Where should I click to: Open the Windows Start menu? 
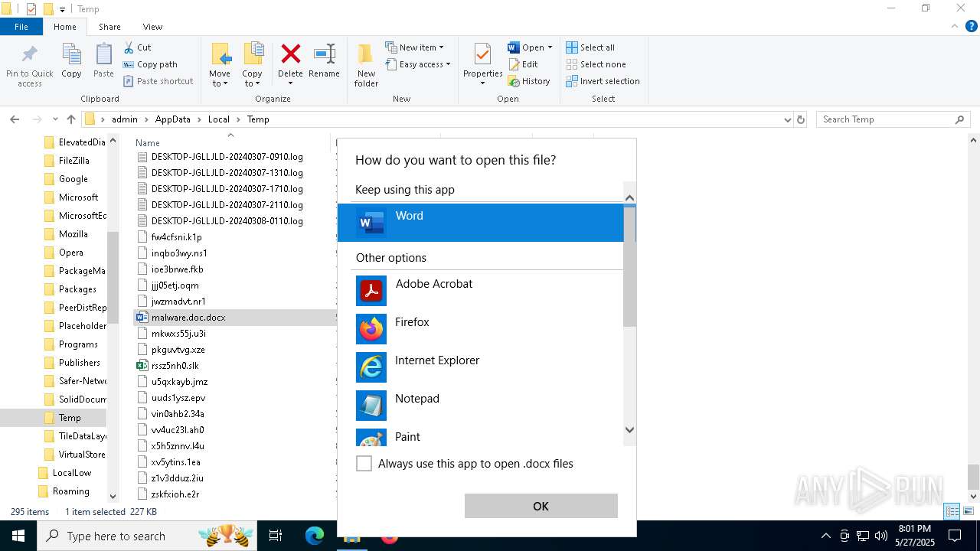coord(18,536)
